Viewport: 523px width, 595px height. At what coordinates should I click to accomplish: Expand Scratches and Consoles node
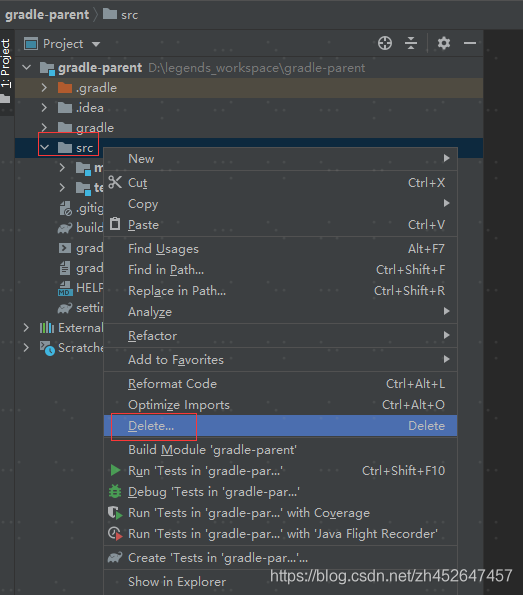pyautogui.click(x=26, y=347)
